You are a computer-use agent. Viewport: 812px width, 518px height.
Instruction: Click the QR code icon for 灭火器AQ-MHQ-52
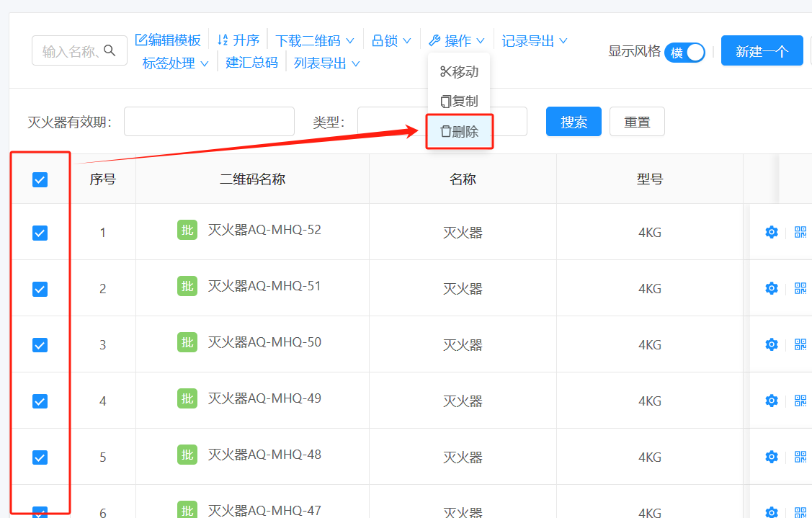point(800,231)
